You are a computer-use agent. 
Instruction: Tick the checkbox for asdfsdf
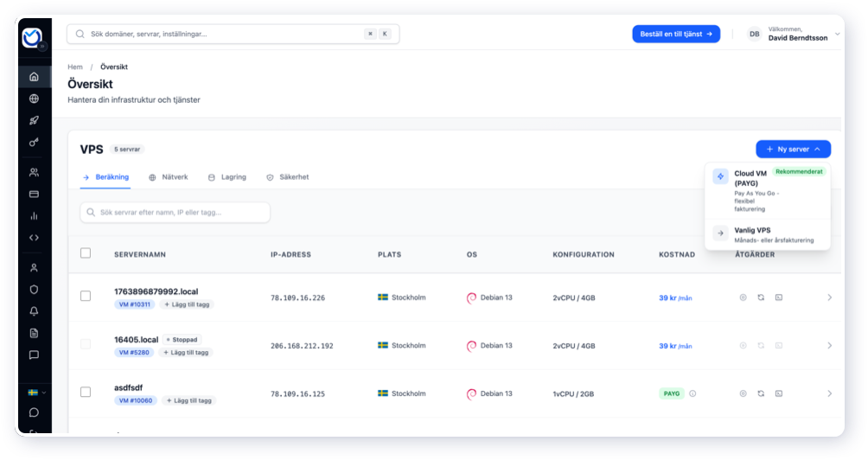tap(86, 392)
